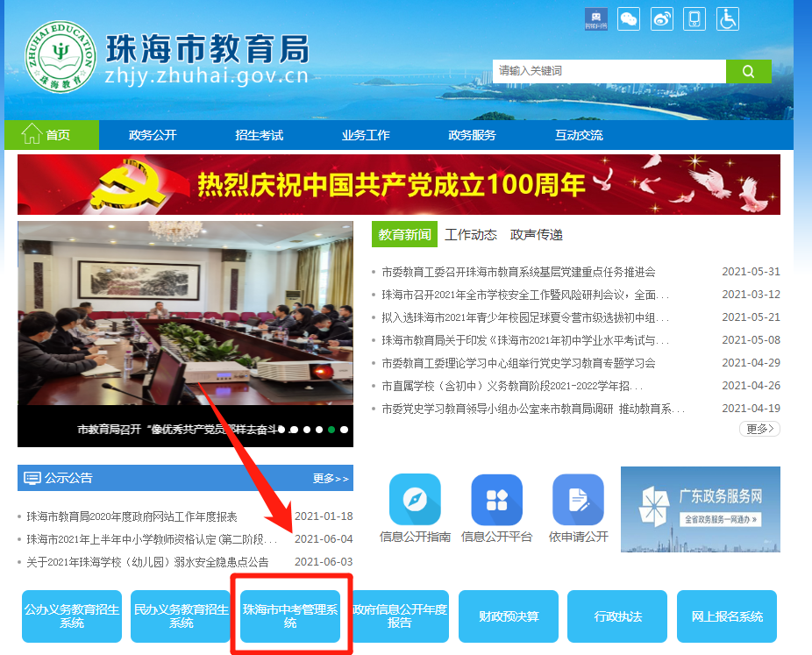Open the smart Q&A robot icon

click(x=595, y=19)
